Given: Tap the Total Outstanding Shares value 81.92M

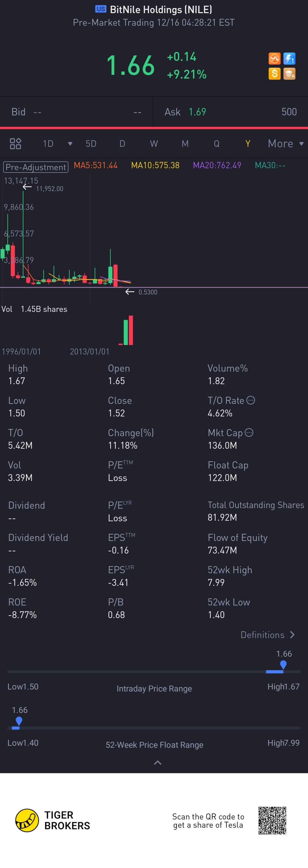Looking at the screenshot, I should pyautogui.click(x=222, y=517).
